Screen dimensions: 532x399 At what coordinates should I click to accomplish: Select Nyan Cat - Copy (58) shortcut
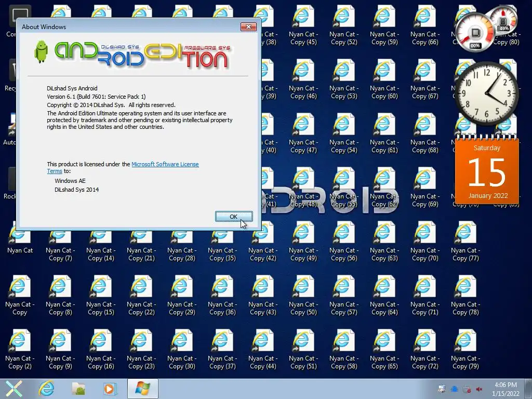pyautogui.click(x=344, y=350)
